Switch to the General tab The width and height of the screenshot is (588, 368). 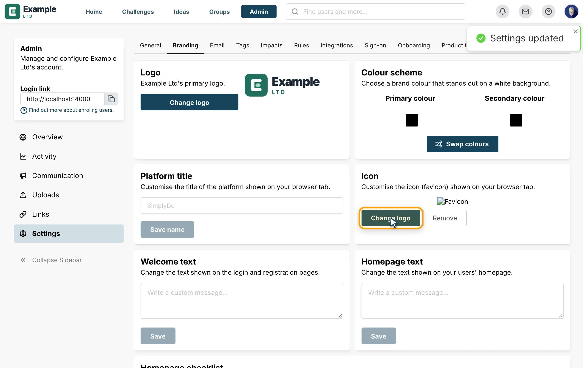150,45
